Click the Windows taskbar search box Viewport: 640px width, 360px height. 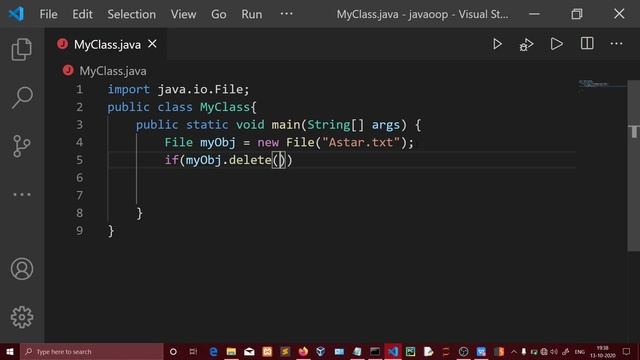click(92, 351)
